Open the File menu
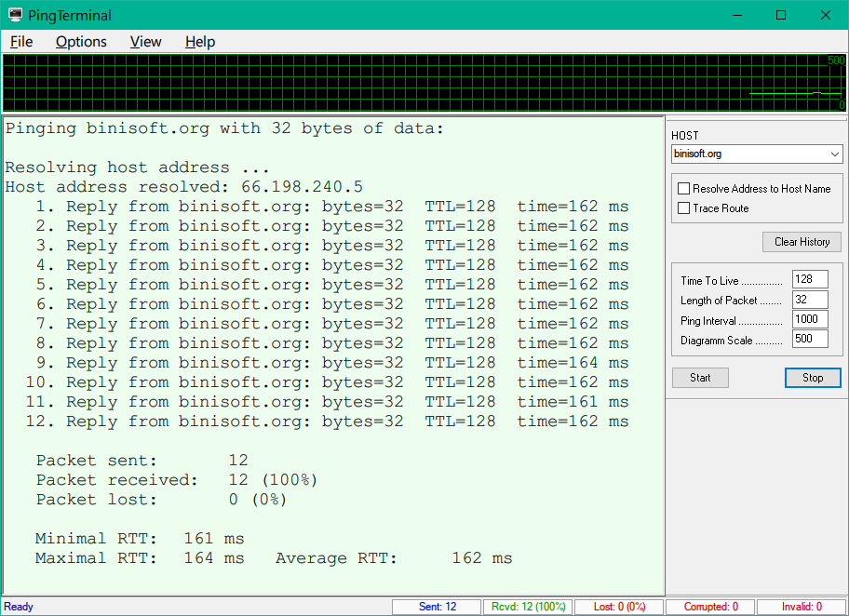 pyautogui.click(x=21, y=42)
